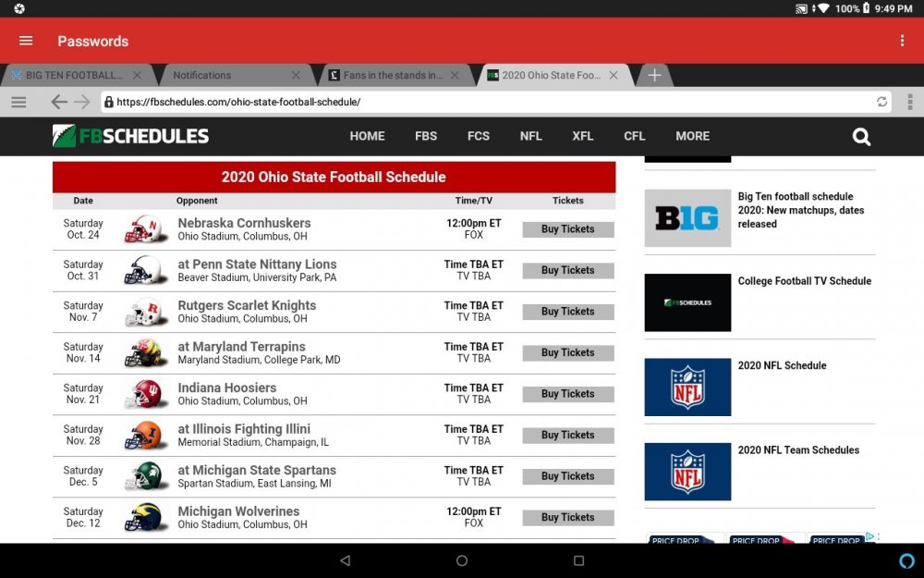Tap the Android back navigation button

click(x=346, y=560)
